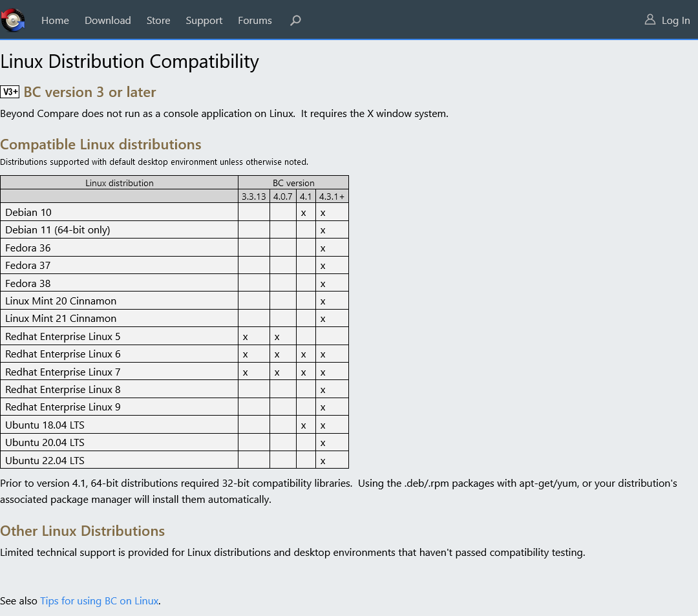Click the x in Debian 10's 4.1 column
The height and width of the screenshot is (616, 698).
[304, 213]
